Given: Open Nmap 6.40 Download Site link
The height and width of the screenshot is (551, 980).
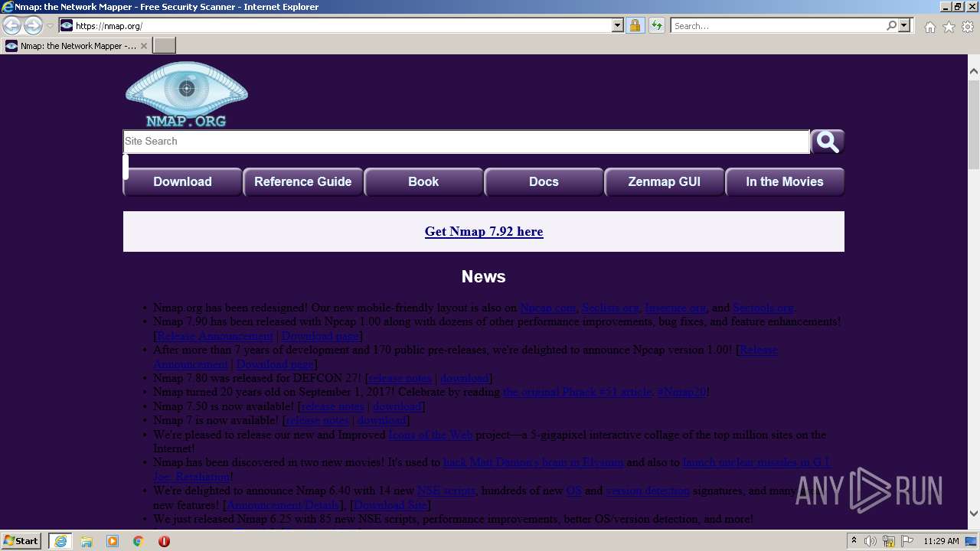Looking at the screenshot, I should pyautogui.click(x=390, y=505).
